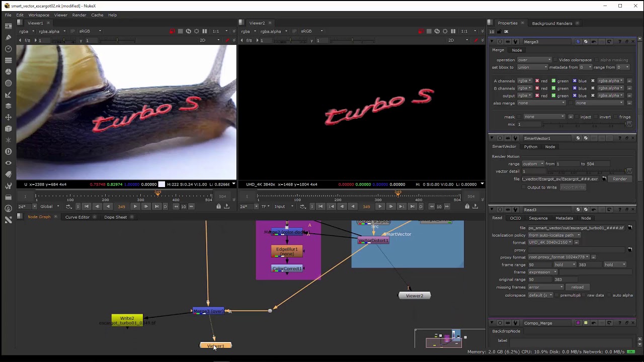Switch to the Dope Sheet tab
Screen dimensions: 644x362
[x=115, y=217]
